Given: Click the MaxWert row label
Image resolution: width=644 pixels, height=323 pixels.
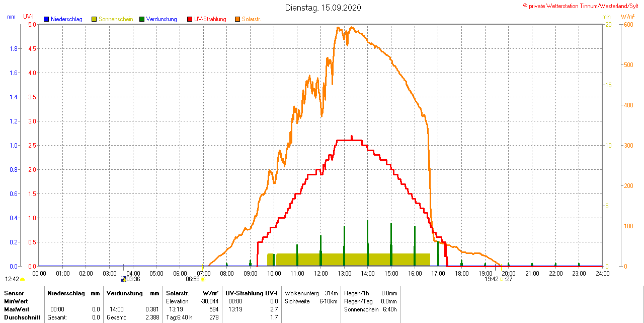Looking at the screenshot, I should pyautogui.click(x=18, y=309).
